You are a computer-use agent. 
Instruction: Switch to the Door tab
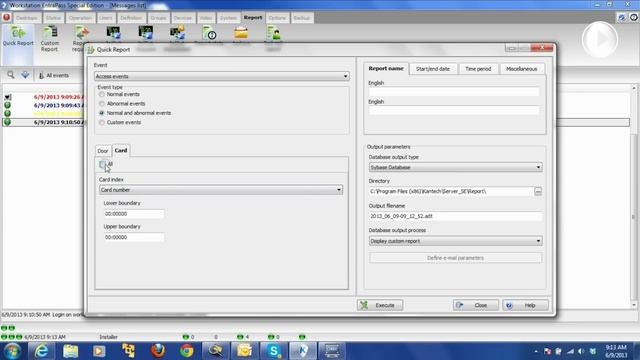pos(103,151)
